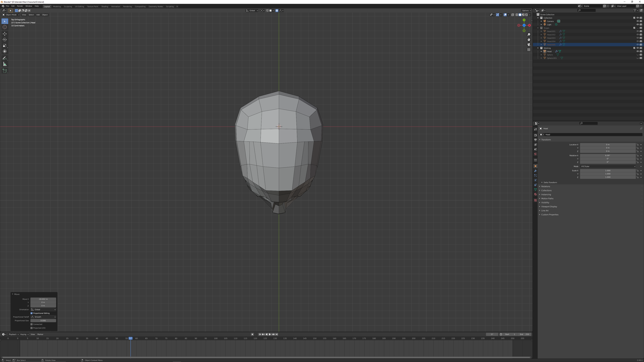Switch to wireframe viewport shading
The height and width of the screenshot is (362, 644).
[517, 15]
